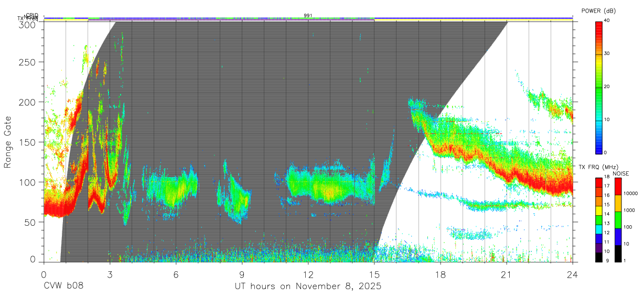Screen dimensions: 644x297
Task: Click the cyan 12–13 MHz swatch in TX FRQ legend
Action: pyautogui.click(x=599, y=228)
